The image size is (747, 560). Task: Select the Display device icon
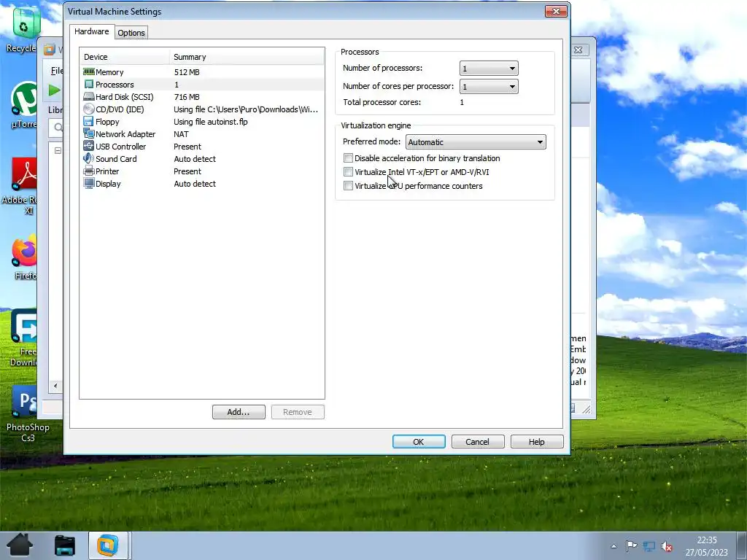pyautogui.click(x=88, y=183)
